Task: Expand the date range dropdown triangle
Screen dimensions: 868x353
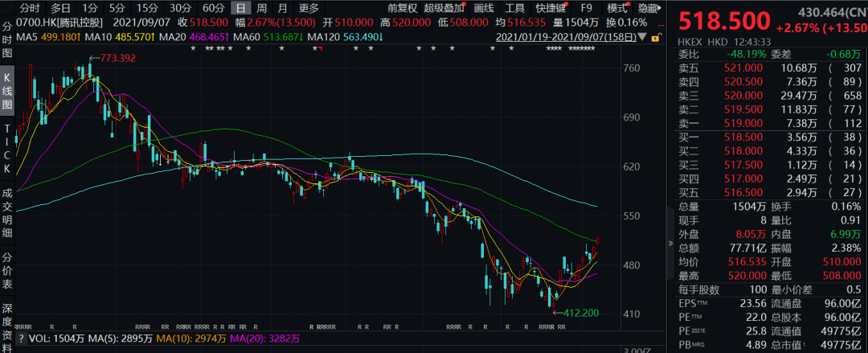Action: click(x=642, y=37)
